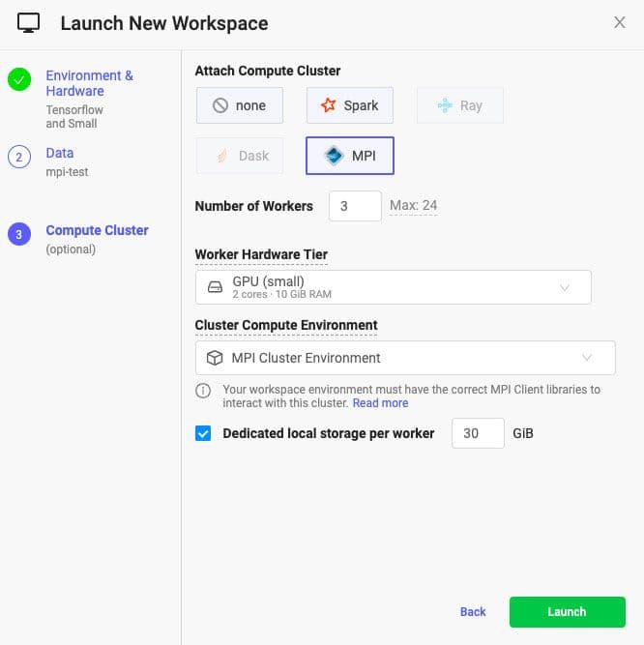Screen dimensions: 644x645
Task: Click the Worker Hardware Tier dropdown chevron
Action: click(564, 287)
